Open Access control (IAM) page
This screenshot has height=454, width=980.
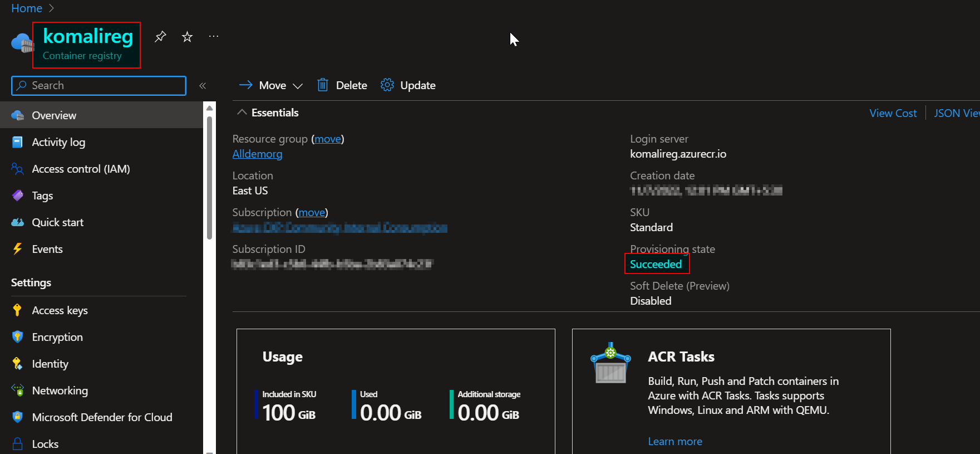click(x=81, y=169)
